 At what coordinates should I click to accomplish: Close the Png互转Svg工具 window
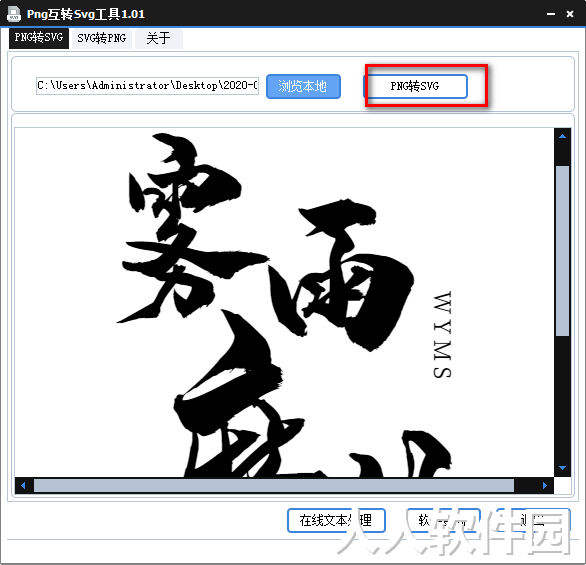(x=570, y=14)
